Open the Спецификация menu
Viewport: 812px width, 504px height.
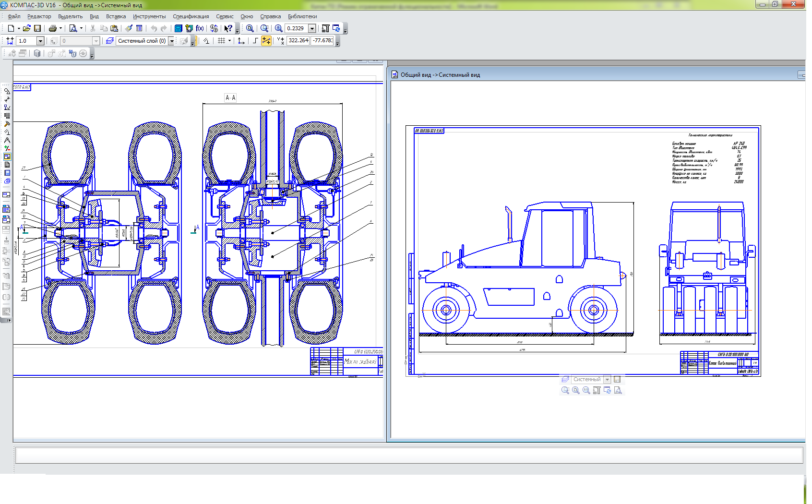[x=191, y=16]
